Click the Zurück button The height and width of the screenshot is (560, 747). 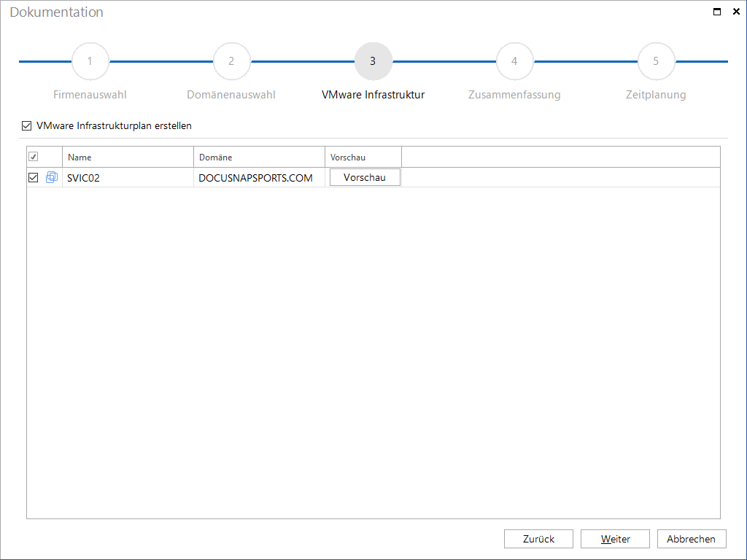point(539,539)
